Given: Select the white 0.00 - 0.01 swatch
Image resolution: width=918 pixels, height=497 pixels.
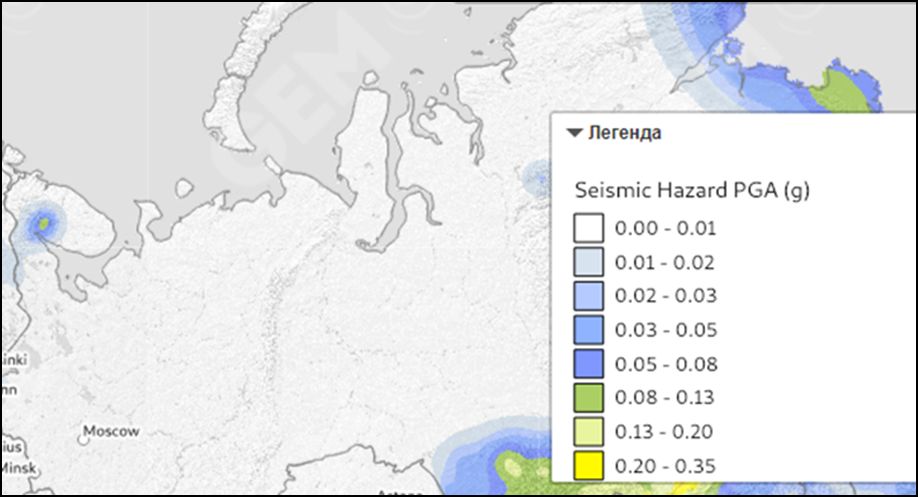Looking at the screenshot, I should click(x=589, y=228).
